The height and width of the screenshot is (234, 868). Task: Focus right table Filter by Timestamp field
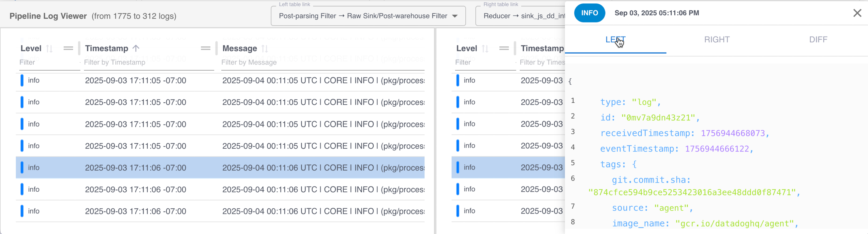542,62
